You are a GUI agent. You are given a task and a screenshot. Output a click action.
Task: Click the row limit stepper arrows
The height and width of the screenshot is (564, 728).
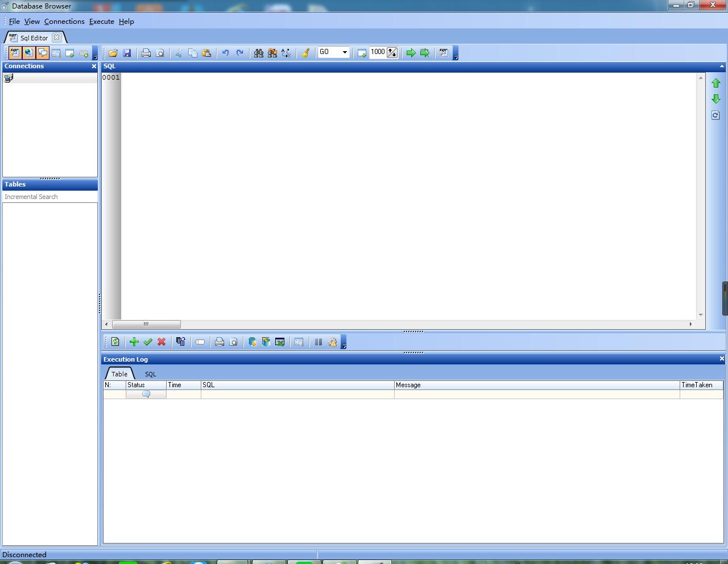(392, 52)
